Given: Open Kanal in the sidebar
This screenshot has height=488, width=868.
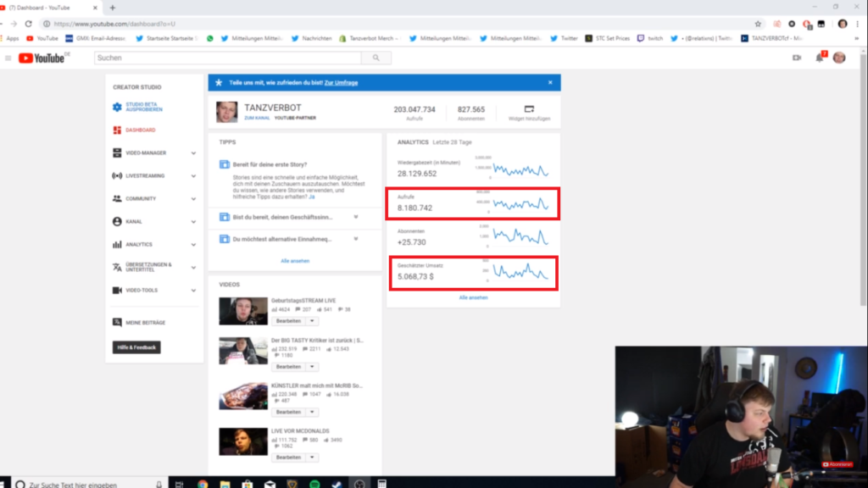Looking at the screenshot, I should tap(134, 222).
